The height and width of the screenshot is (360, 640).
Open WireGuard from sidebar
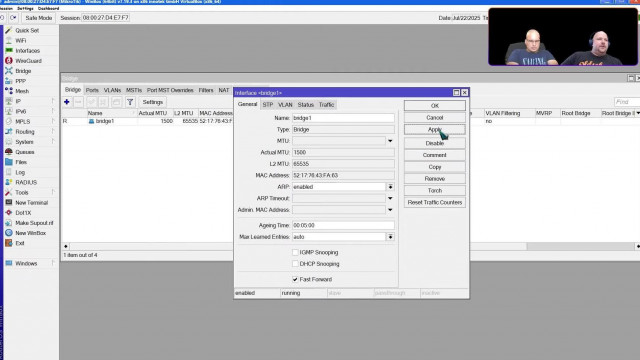click(x=28, y=61)
